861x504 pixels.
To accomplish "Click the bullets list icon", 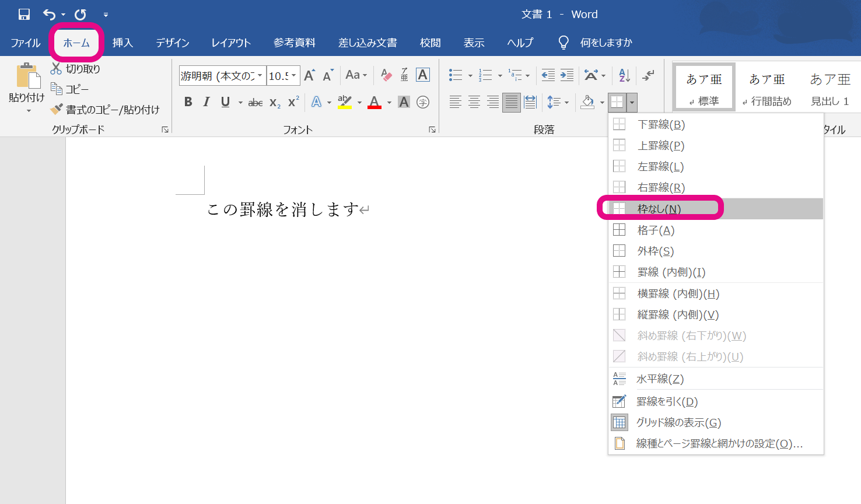I will point(456,75).
